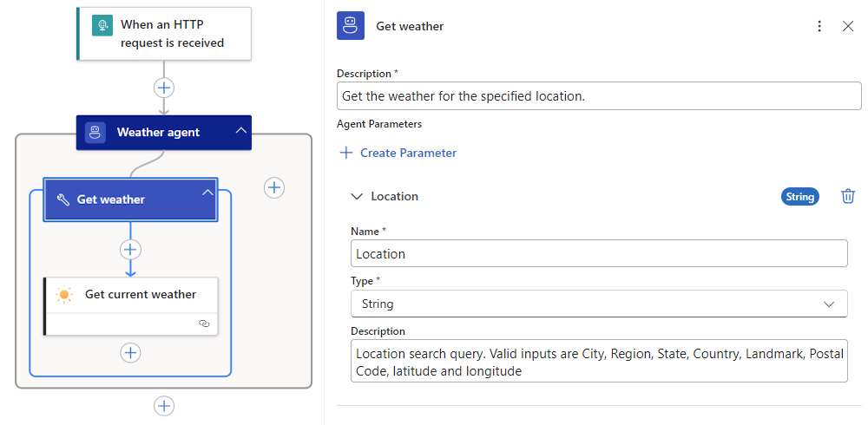Collapse the Get weather tool node
The image size is (868, 425).
click(x=207, y=193)
